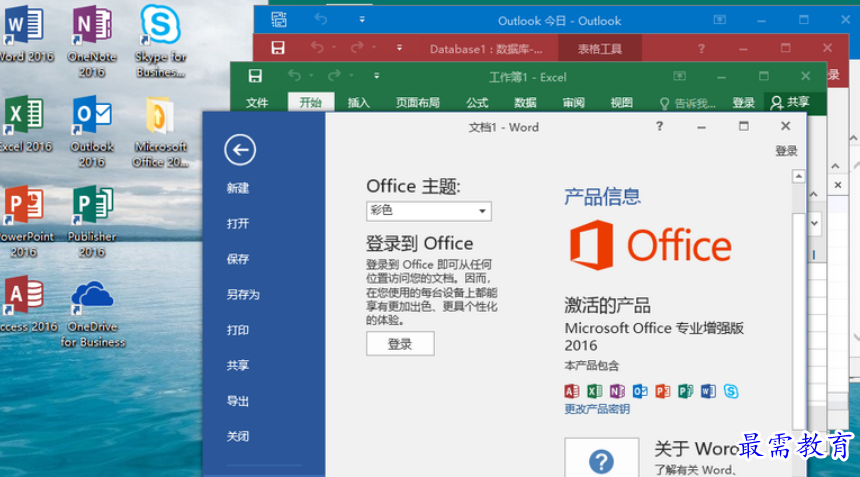Open the 文件 tab in Excel ribbon

pos(257,103)
